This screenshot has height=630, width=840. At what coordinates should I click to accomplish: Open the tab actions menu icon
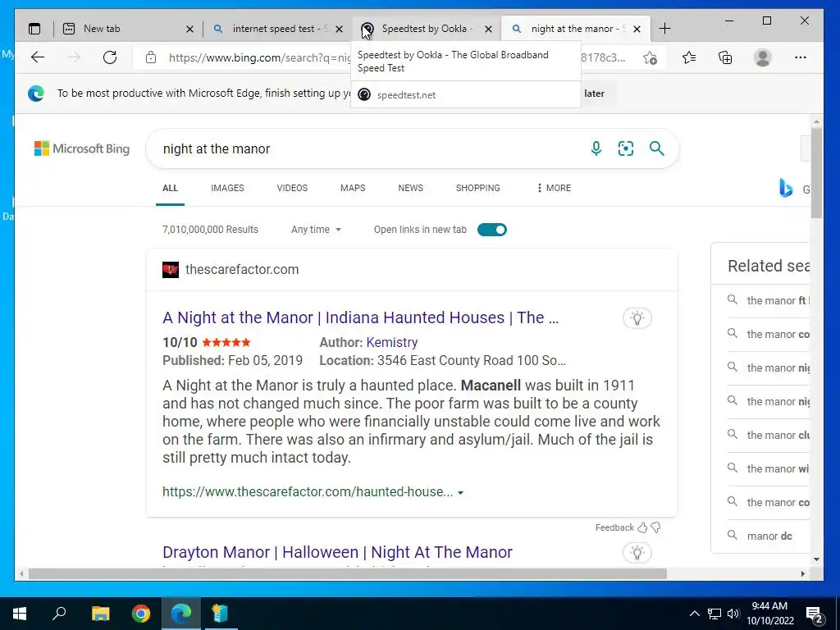point(34,29)
